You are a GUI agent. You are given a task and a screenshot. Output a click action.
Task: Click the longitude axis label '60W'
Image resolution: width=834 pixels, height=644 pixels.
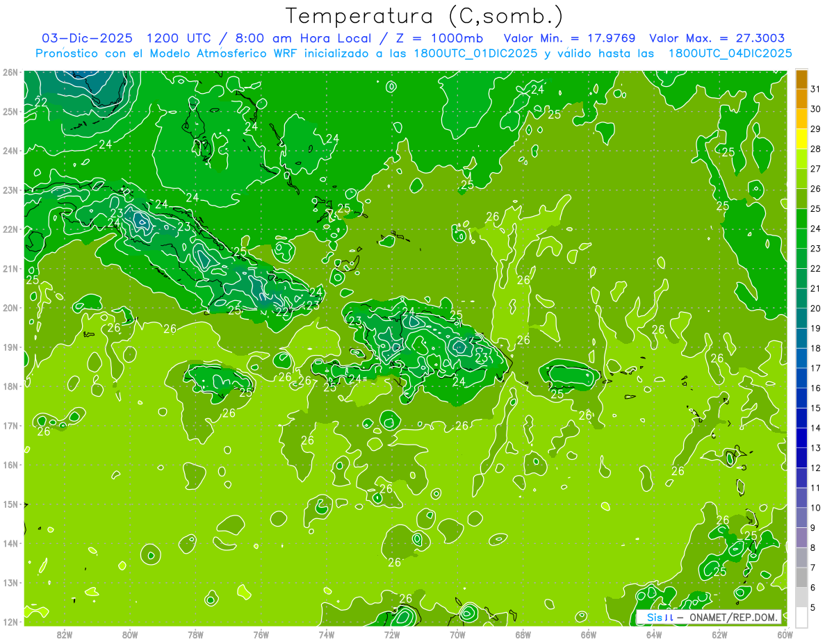tap(785, 634)
